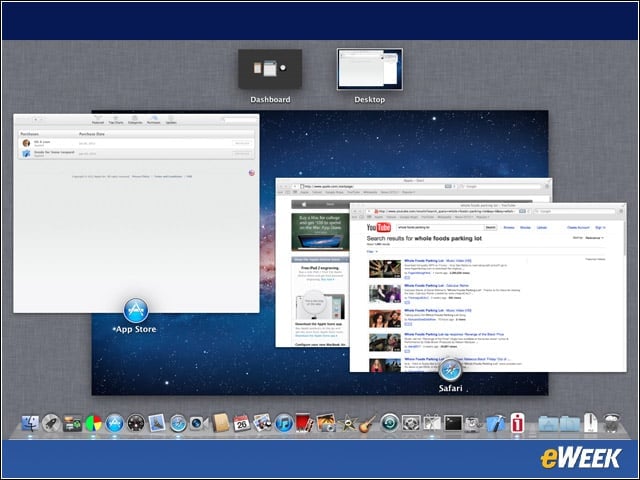Click the Mac promo banner on Apple page
Viewport: 640px width, 480px height.
[320, 232]
